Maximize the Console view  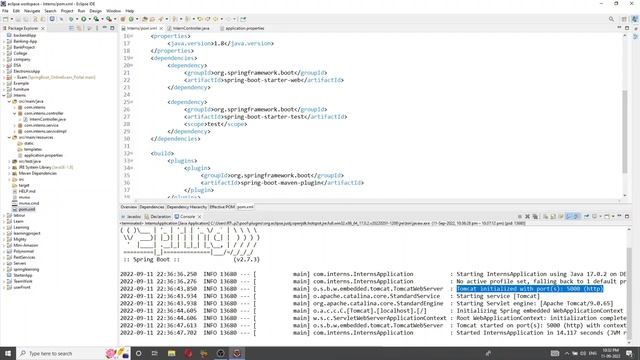point(627,216)
